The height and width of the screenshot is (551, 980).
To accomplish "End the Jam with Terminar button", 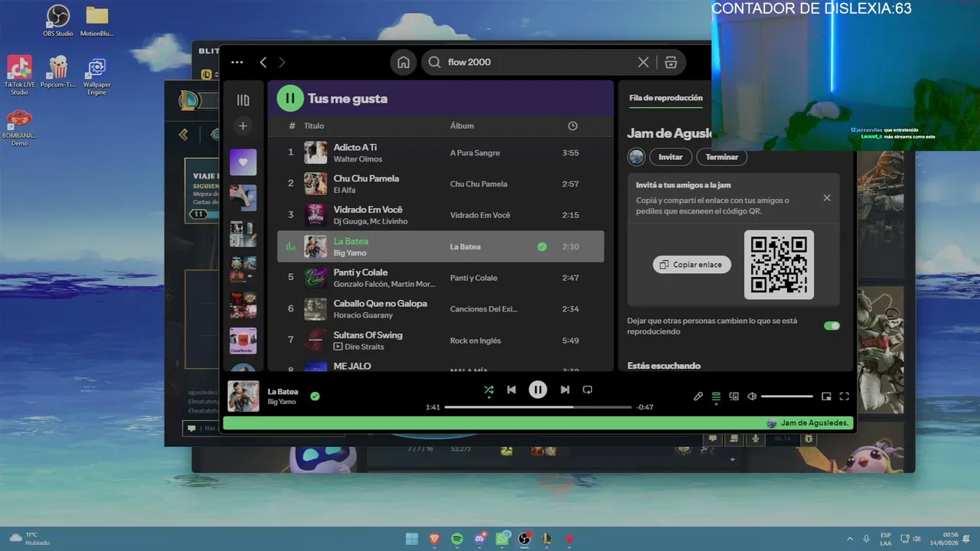I will [722, 157].
